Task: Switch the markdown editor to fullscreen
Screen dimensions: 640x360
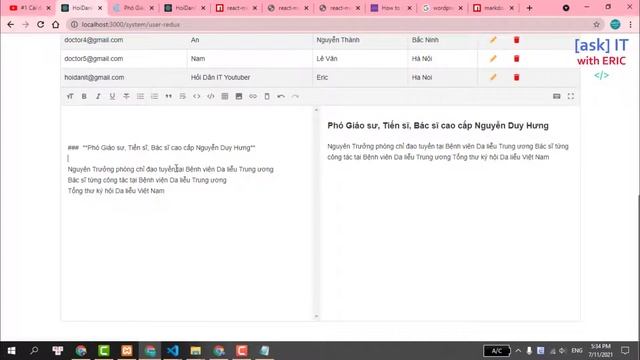Action: coord(571,96)
